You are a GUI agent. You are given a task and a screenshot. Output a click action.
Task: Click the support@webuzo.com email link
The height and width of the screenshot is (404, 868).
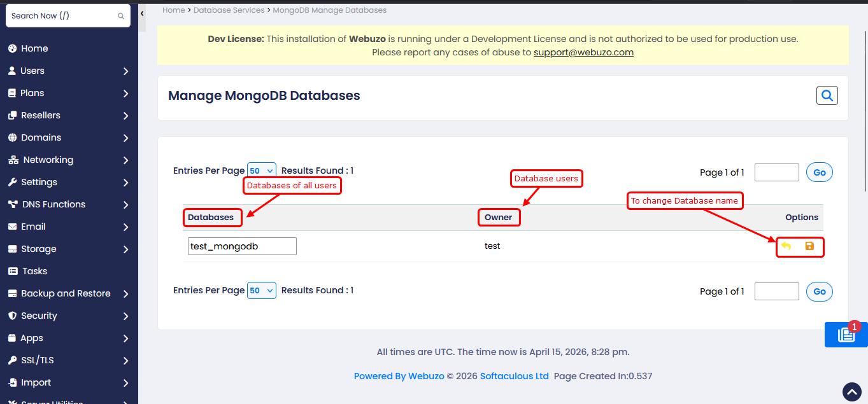pyautogui.click(x=583, y=52)
